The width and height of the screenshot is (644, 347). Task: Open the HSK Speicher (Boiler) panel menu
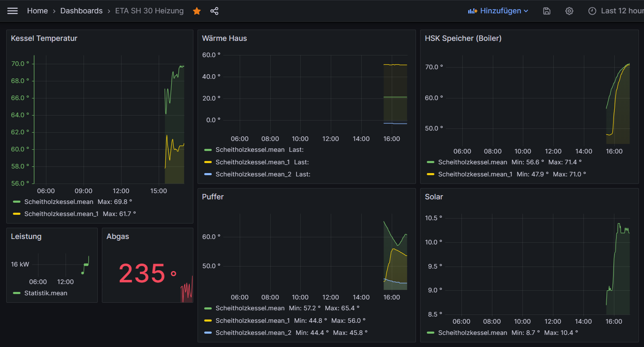pyautogui.click(x=463, y=38)
